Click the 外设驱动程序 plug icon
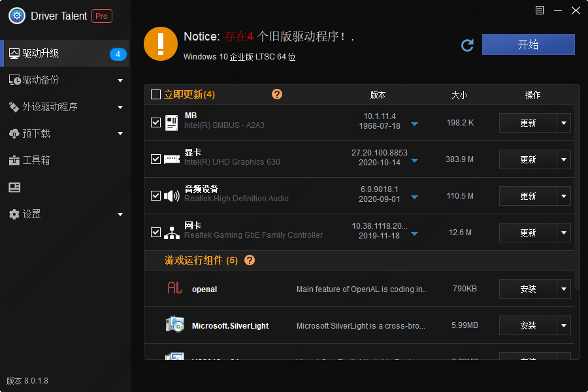The width and height of the screenshot is (588, 392). (x=14, y=107)
